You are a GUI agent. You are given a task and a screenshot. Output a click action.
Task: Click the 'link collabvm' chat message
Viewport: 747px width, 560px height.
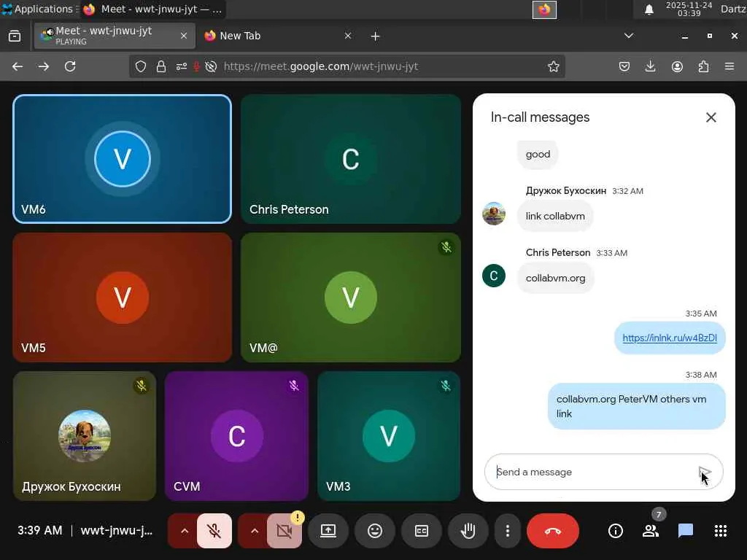point(555,216)
